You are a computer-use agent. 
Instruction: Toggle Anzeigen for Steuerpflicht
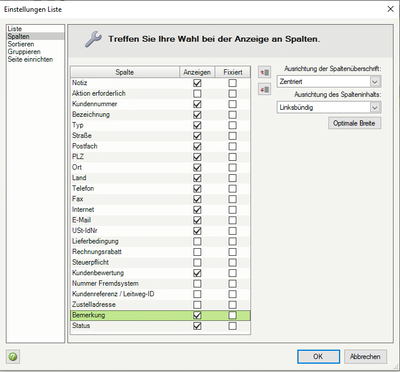[197, 262]
